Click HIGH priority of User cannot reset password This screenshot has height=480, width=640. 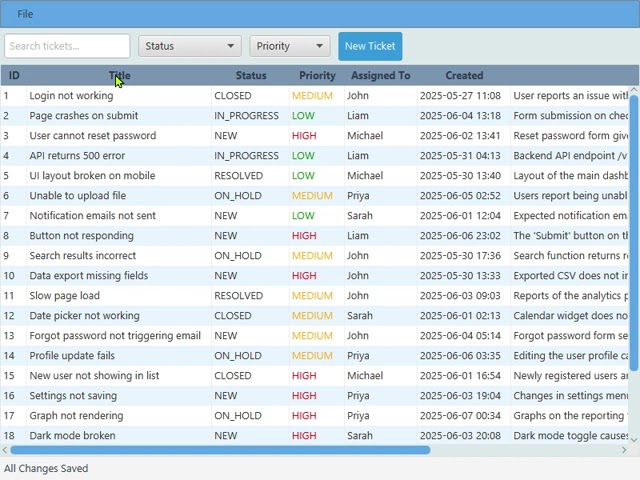click(x=304, y=136)
